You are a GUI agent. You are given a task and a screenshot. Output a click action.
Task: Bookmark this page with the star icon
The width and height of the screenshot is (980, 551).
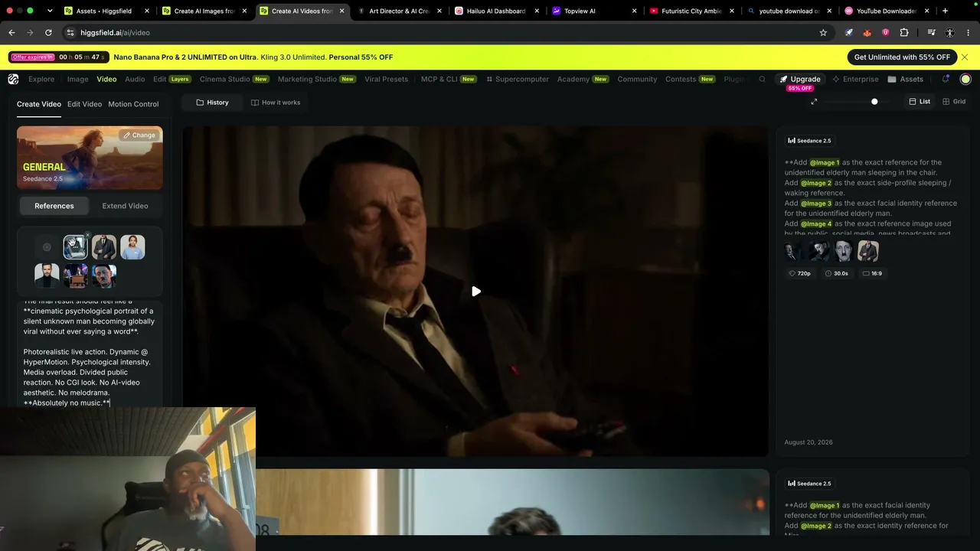tap(823, 33)
